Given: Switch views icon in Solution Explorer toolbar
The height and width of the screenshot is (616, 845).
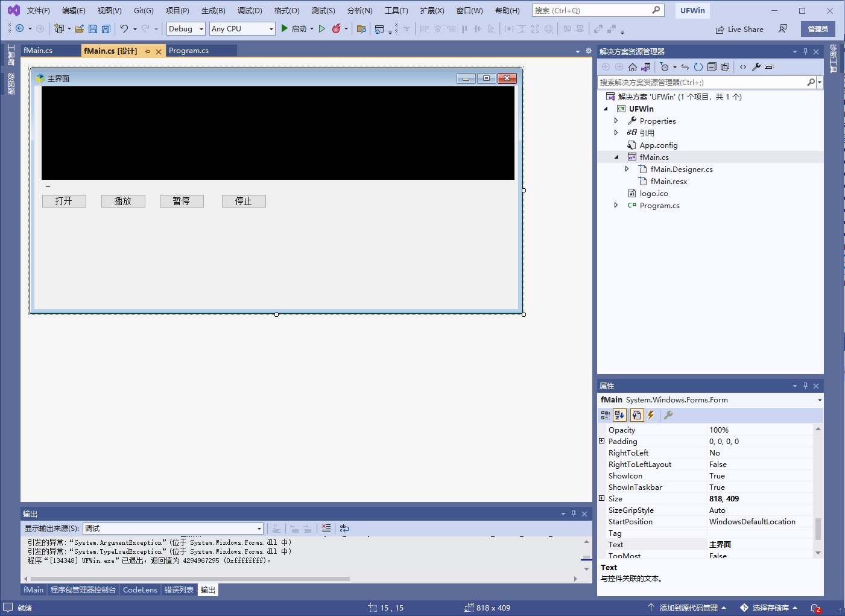Looking at the screenshot, I should tap(646, 67).
